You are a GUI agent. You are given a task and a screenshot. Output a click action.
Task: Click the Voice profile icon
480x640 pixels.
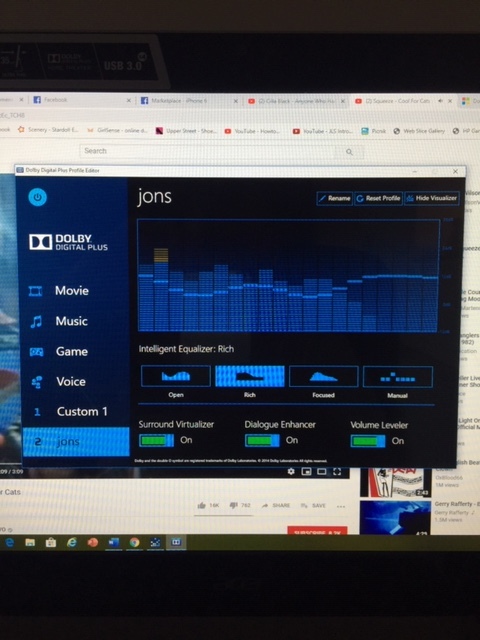tap(36, 382)
